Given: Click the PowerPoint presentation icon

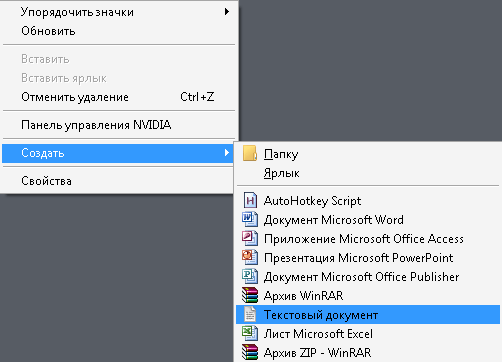Looking at the screenshot, I should 250,257.
